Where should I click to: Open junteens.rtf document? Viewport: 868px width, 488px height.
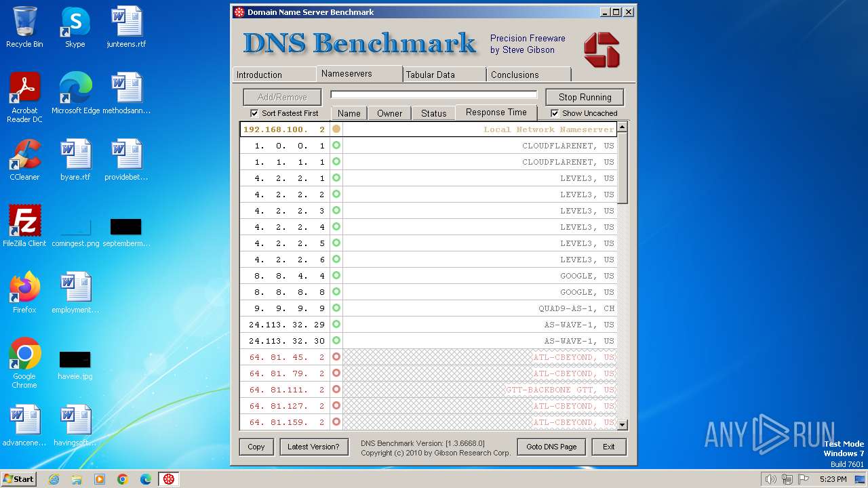[126, 27]
